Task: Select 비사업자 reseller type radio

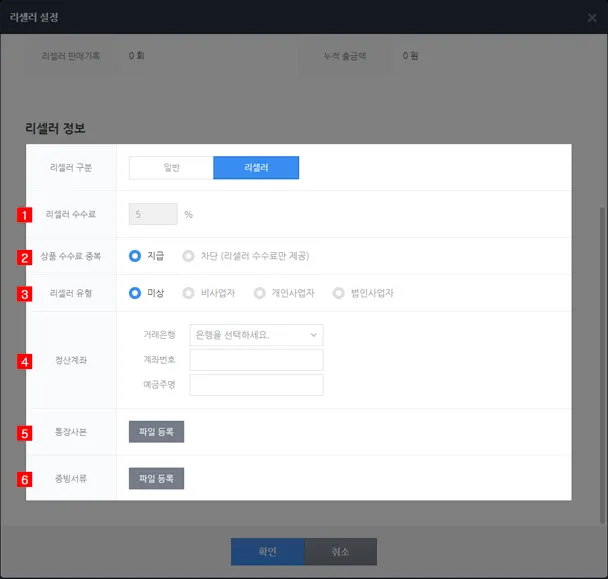Action: (188, 293)
